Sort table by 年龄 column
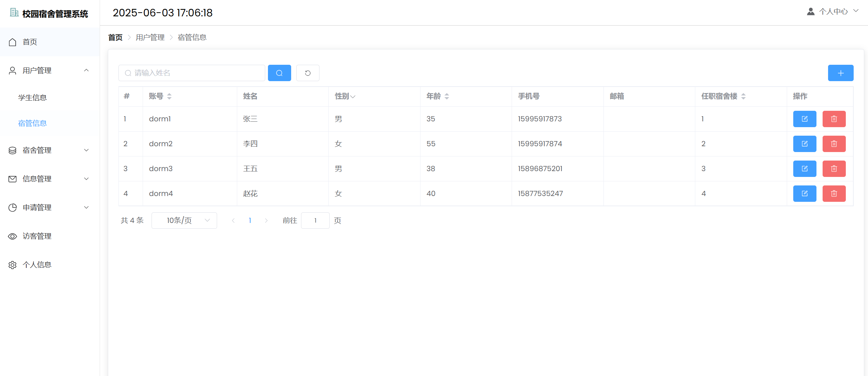Viewport: 868px width, 376px height. point(447,96)
